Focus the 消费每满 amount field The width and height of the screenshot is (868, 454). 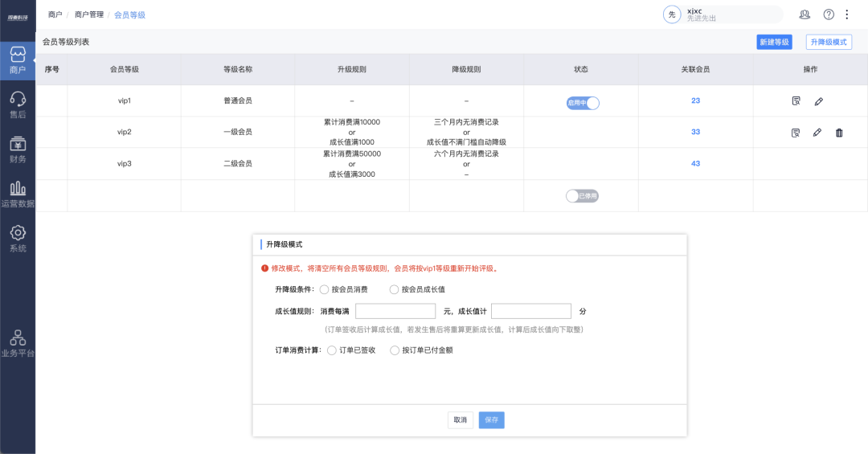pos(395,311)
